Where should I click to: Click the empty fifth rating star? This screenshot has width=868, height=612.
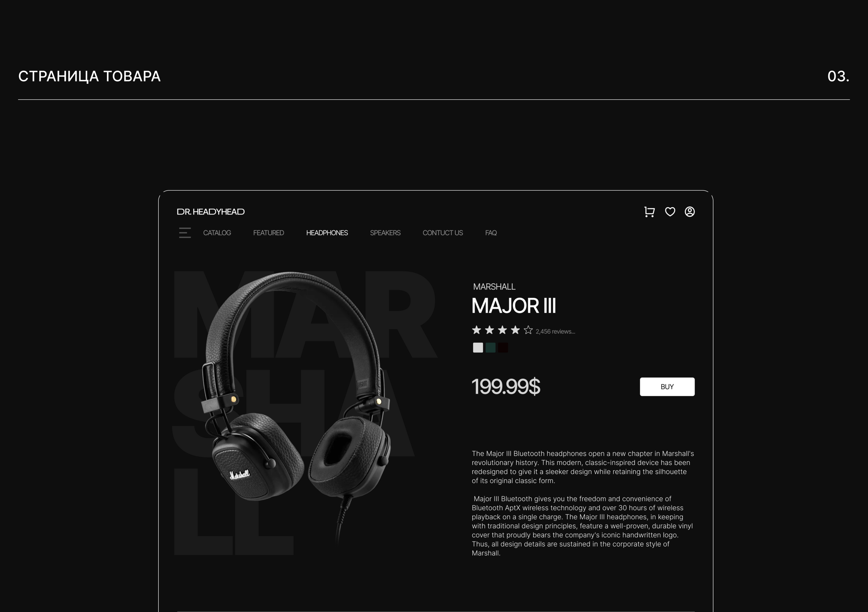528,330
